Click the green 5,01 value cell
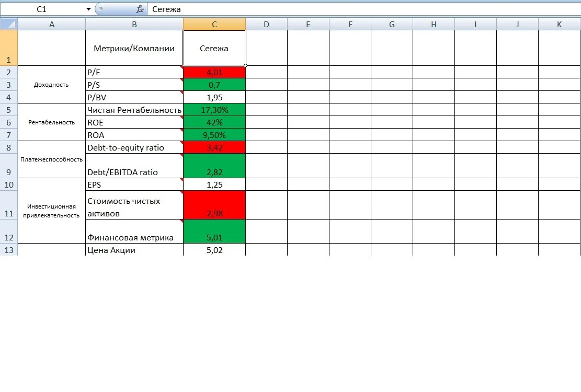The image size is (581, 392). 214,232
